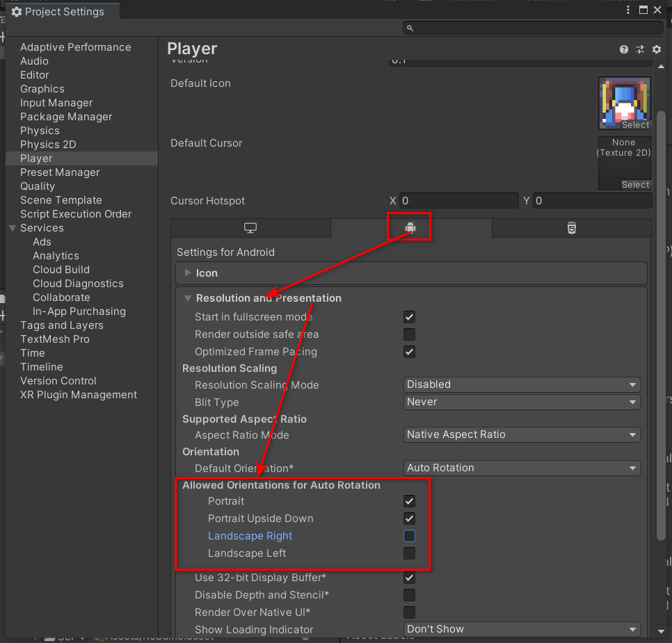
Task: Open Ads under Services
Action: click(42, 242)
